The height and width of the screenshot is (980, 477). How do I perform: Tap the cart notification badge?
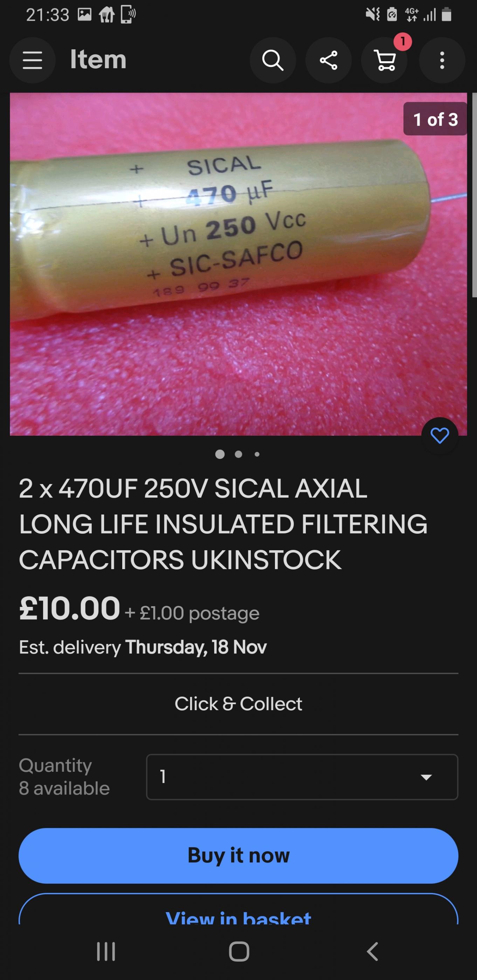pyautogui.click(x=402, y=41)
